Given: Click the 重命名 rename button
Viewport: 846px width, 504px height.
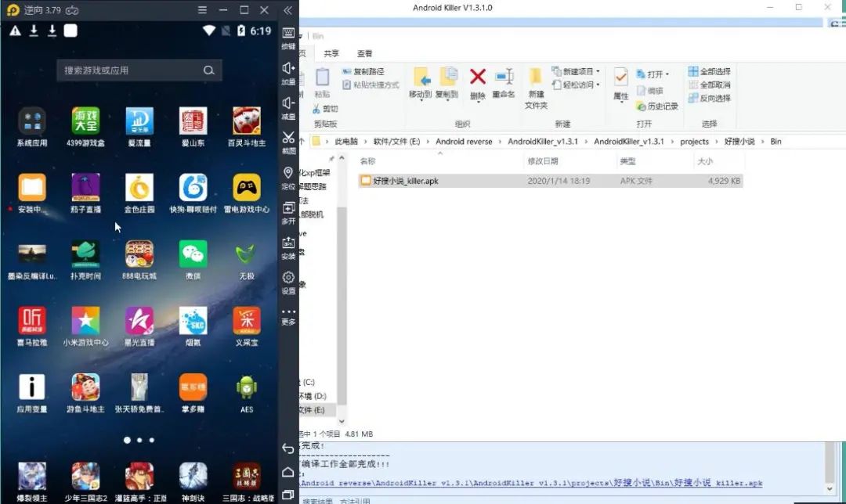Looking at the screenshot, I should click(x=504, y=82).
